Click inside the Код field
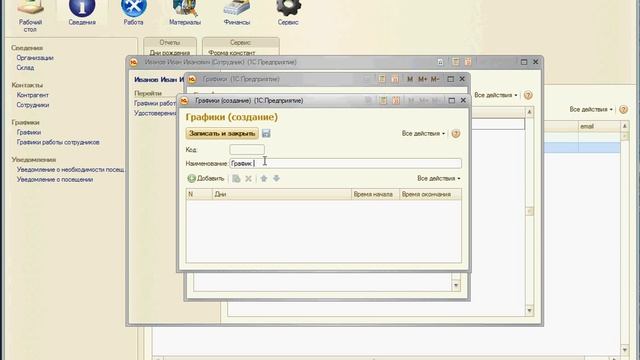Viewport: 640px width, 360px height. 247,150
